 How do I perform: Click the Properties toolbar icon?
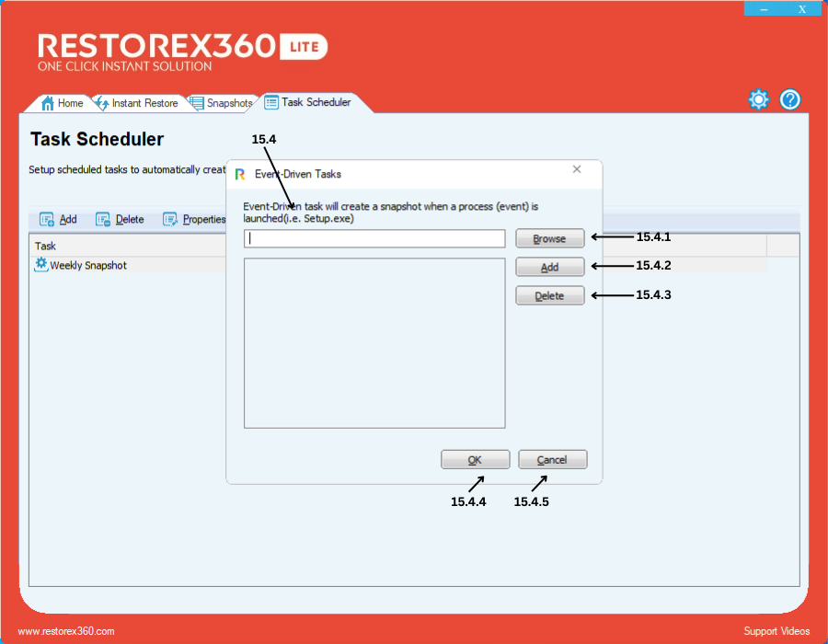click(x=170, y=220)
